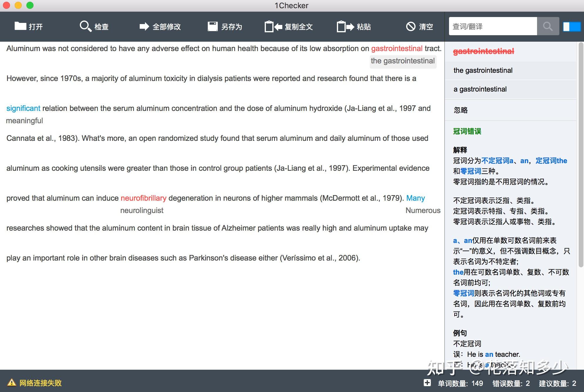Click inline suggestion 'the gastrointestinal' under text

pos(403,61)
